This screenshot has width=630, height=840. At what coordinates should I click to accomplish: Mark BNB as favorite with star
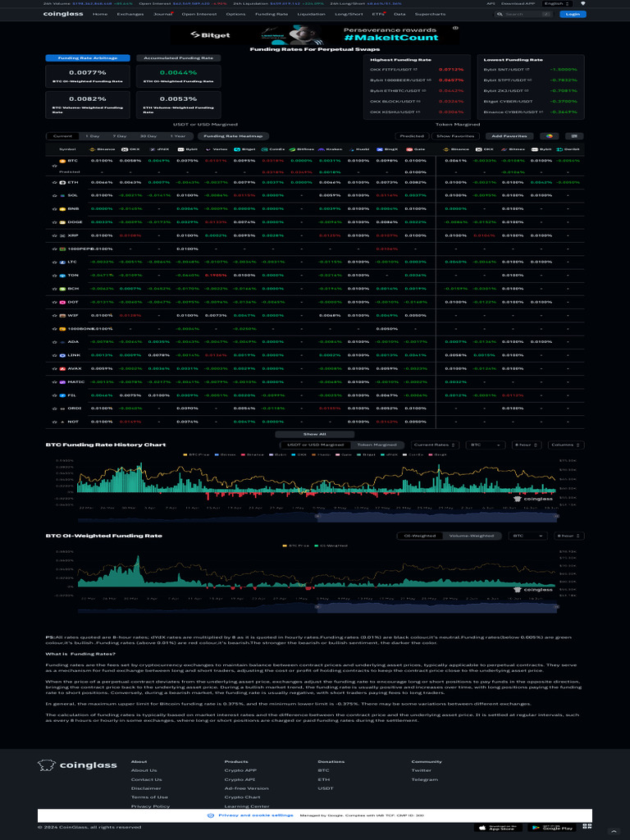click(54, 209)
